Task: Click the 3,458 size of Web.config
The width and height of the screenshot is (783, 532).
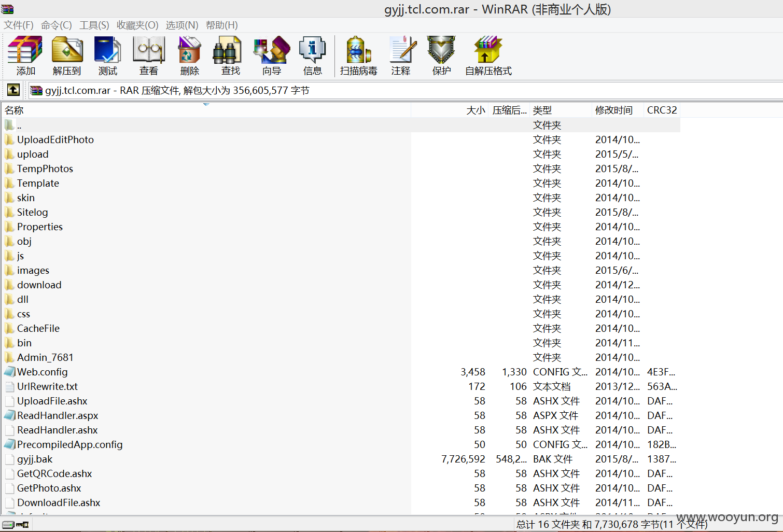Action: click(x=473, y=372)
